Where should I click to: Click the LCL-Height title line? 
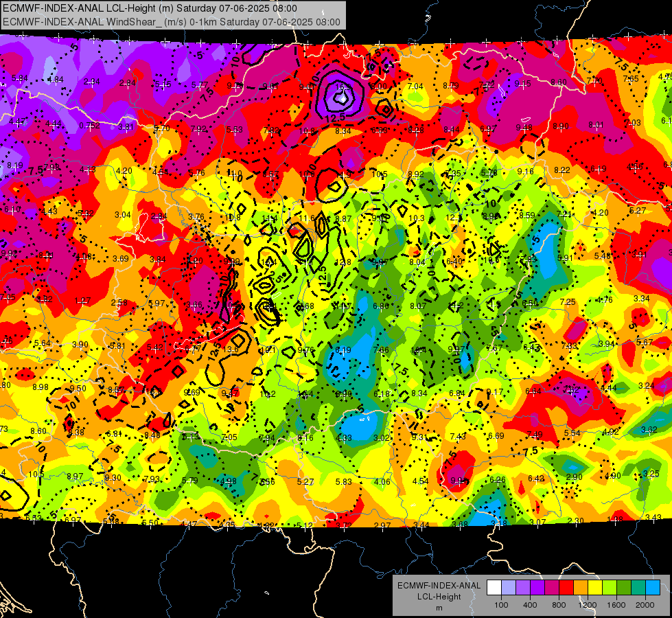coord(150,8)
